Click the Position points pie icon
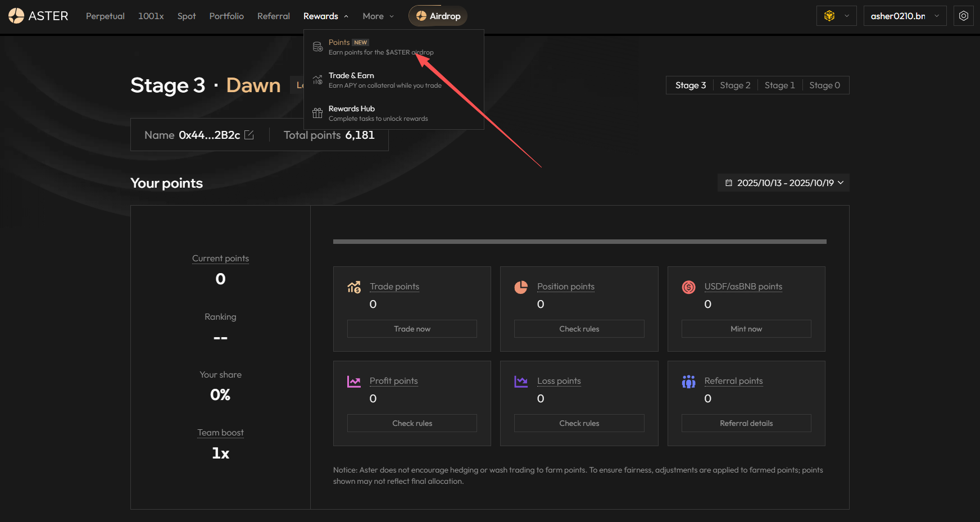This screenshot has height=522, width=980. pos(521,287)
